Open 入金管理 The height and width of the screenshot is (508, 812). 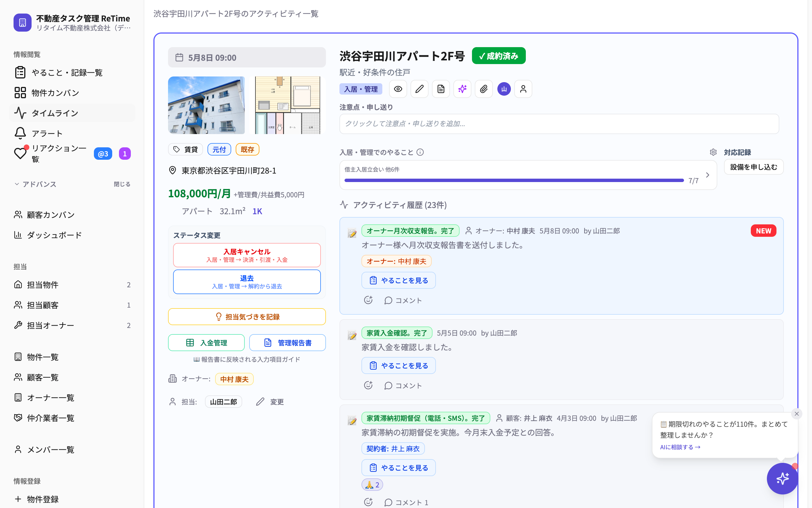coord(206,343)
